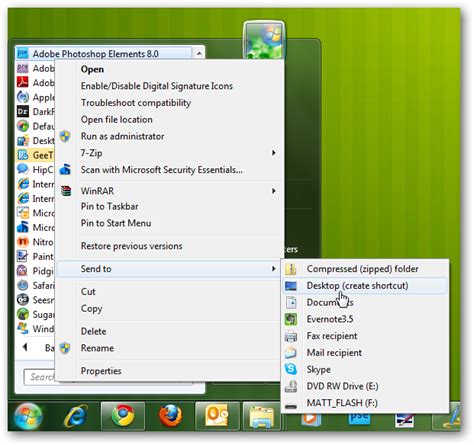Select Fax recipient in Send to
This screenshot has width=474, height=445.
tap(332, 336)
